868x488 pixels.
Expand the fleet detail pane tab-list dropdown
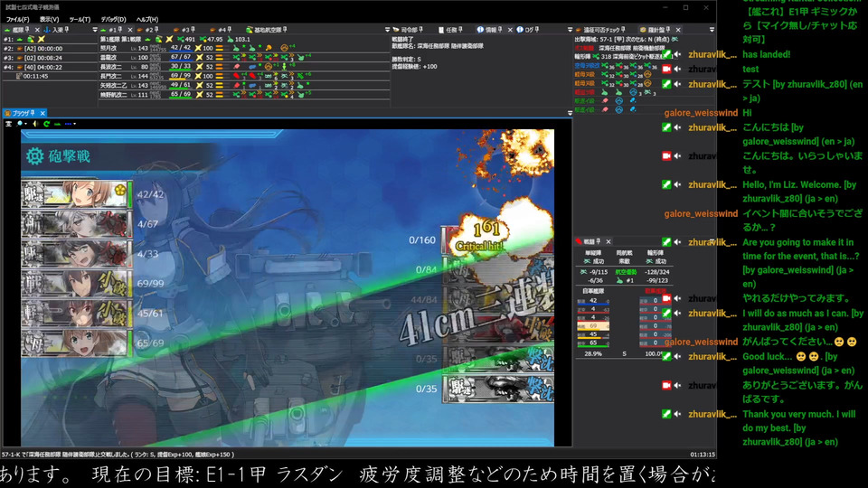(387, 30)
